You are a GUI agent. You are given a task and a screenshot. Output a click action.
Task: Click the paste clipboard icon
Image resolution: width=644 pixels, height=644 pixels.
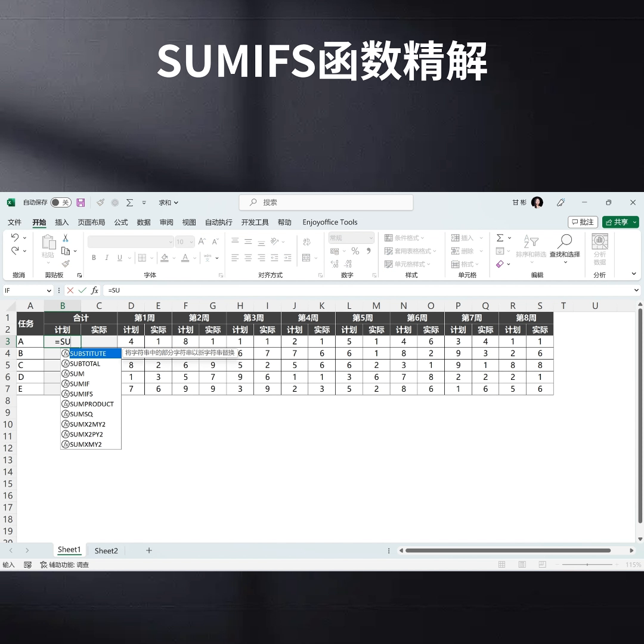(48, 242)
